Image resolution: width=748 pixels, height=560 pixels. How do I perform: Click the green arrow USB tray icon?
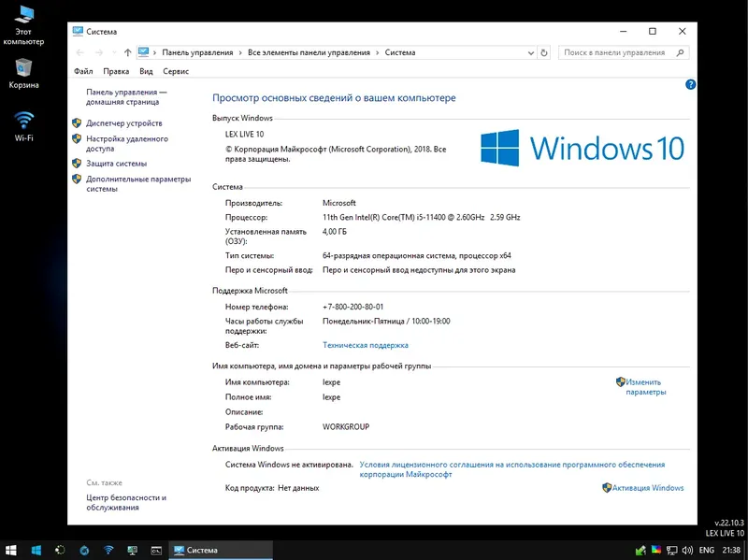(x=640, y=550)
